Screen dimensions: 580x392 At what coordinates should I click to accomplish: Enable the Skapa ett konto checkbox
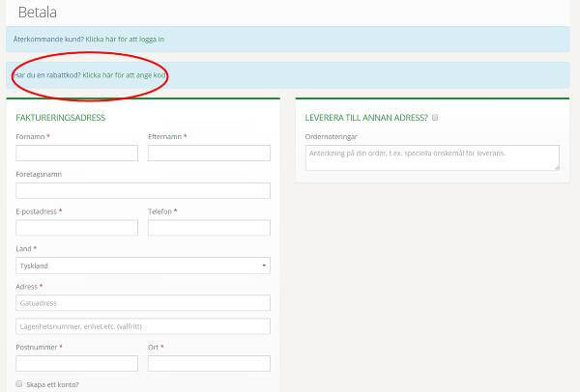[20, 384]
